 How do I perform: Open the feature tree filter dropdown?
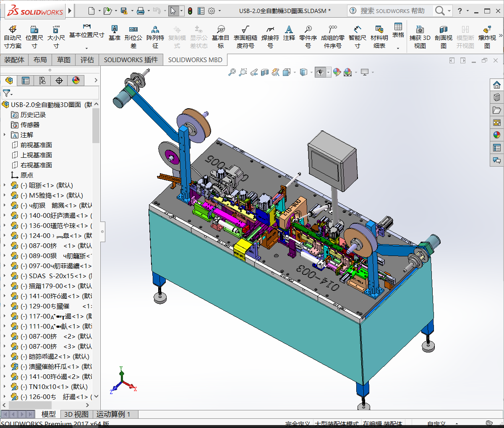coord(8,93)
